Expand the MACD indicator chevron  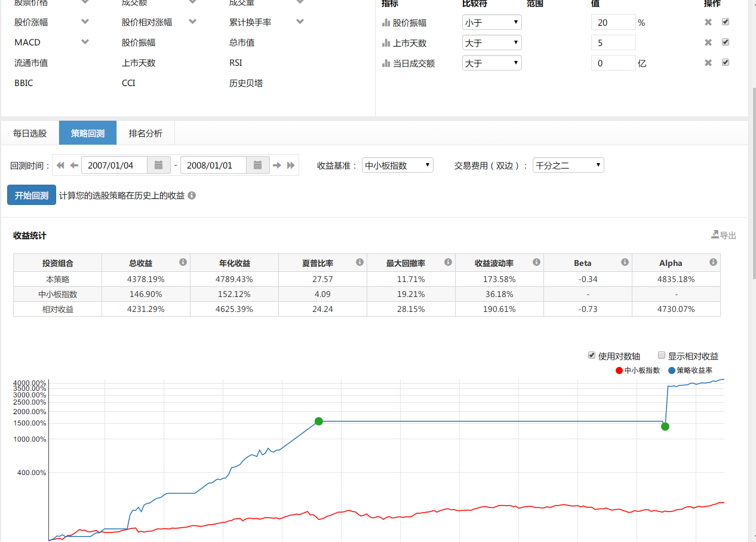tap(85, 42)
